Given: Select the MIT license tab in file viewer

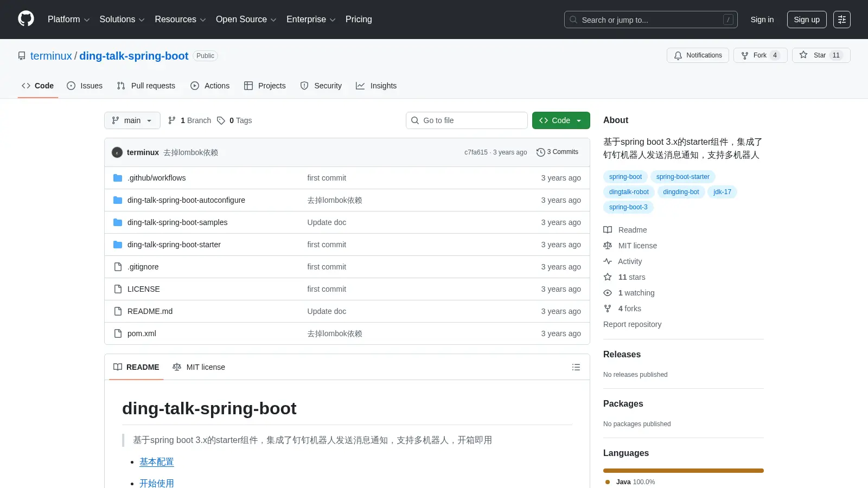Looking at the screenshot, I should [199, 367].
